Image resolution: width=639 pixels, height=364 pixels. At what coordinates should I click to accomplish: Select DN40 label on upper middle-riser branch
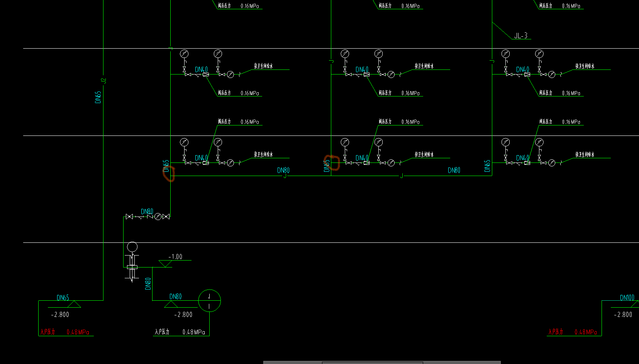click(362, 69)
